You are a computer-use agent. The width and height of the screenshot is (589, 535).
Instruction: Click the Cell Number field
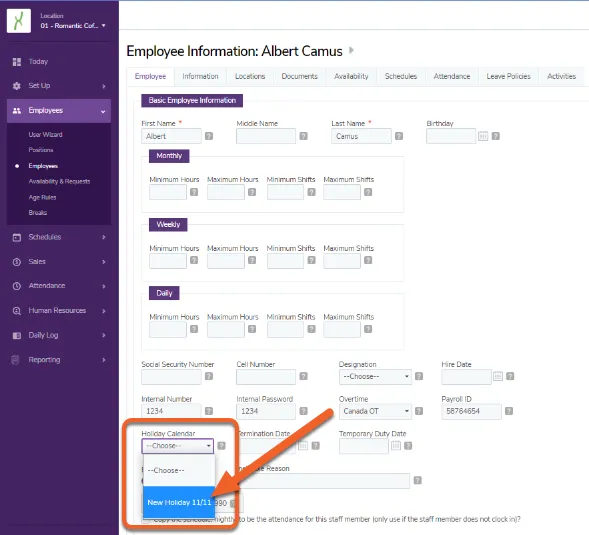(x=266, y=377)
